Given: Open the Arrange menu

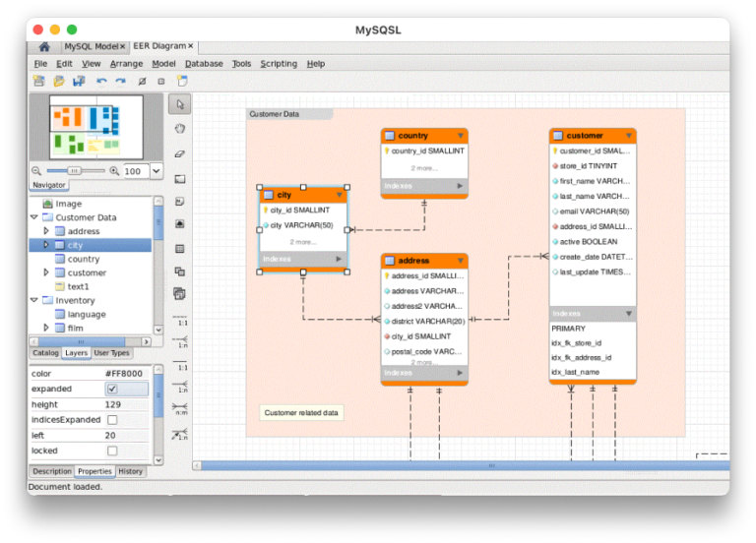Looking at the screenshot, I should click(x=126, y=64).
